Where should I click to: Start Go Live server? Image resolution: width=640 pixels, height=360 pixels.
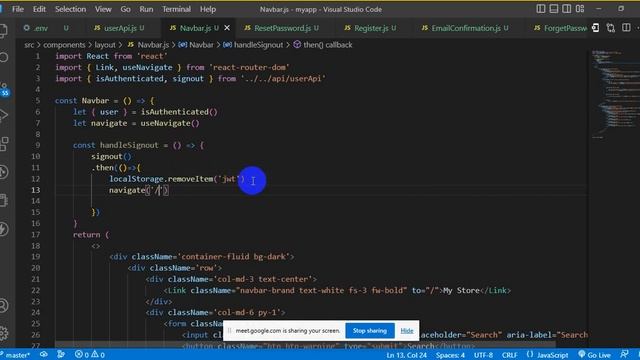[594, 355]
